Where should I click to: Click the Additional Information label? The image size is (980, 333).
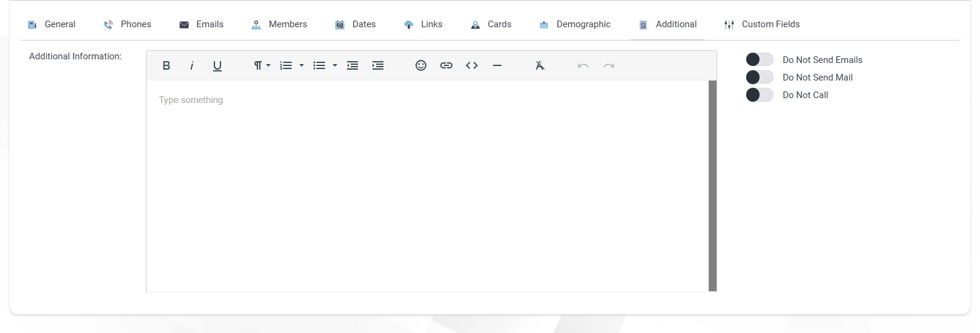click(75, 56)
